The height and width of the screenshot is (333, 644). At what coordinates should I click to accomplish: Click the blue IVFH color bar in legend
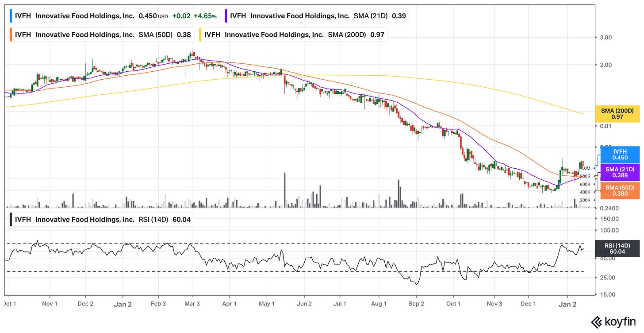click(11, 16)
